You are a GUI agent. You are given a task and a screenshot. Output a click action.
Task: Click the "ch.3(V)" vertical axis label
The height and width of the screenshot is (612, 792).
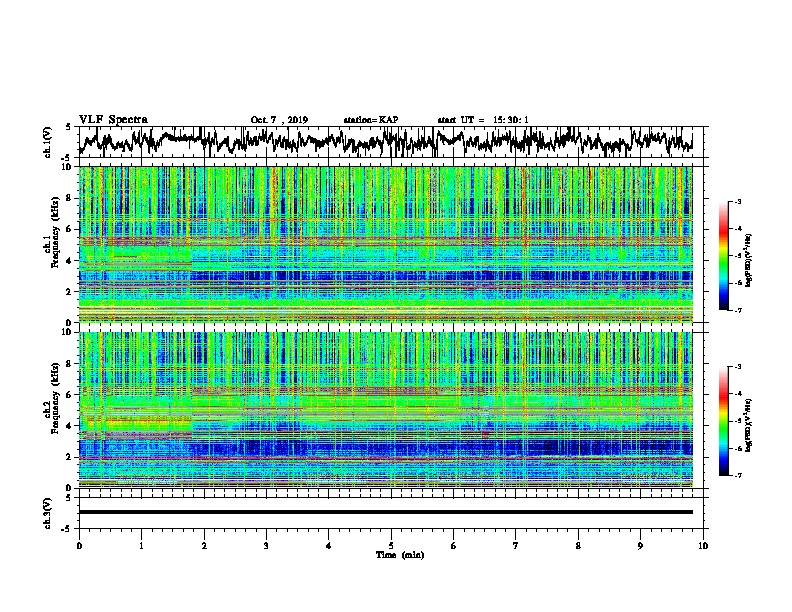tap(48, 513)
